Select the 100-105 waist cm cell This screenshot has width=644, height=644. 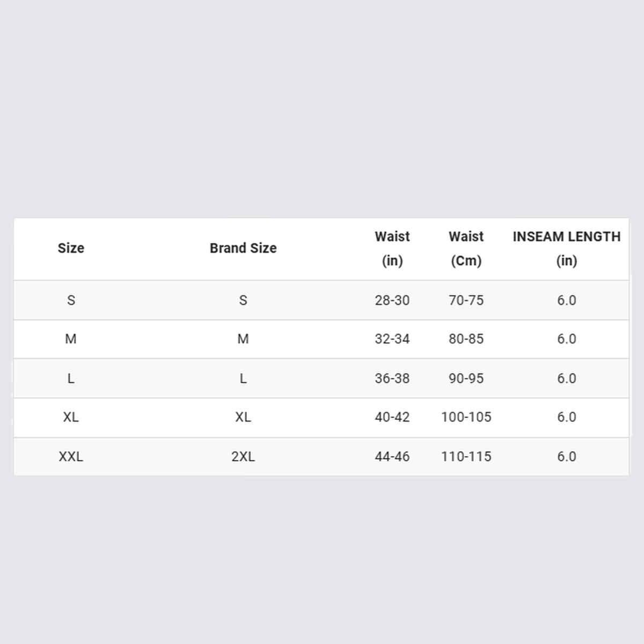(466, 417)
